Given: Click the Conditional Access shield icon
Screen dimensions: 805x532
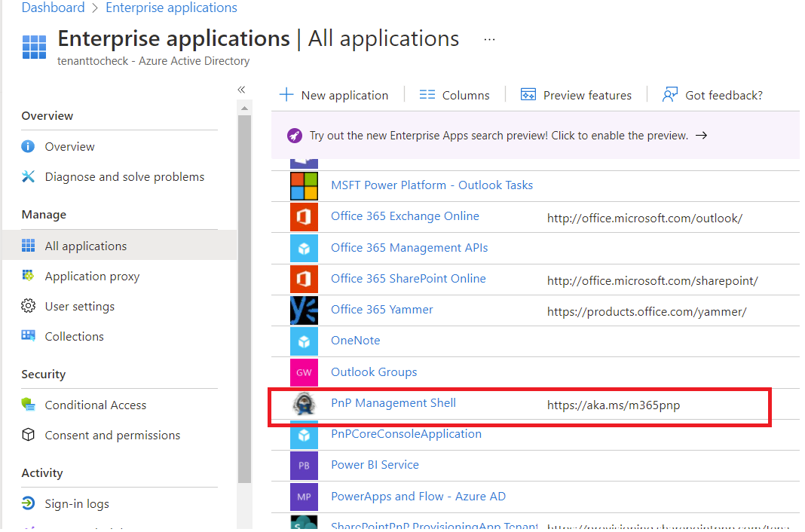Looking at the screenshot, I should [26, 405].
